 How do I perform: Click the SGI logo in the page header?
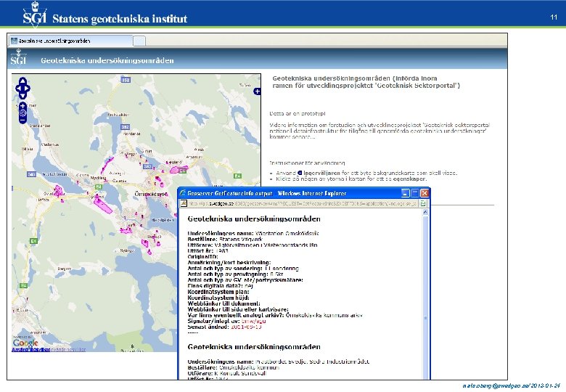pyautogui.click(x=18, y=60)
